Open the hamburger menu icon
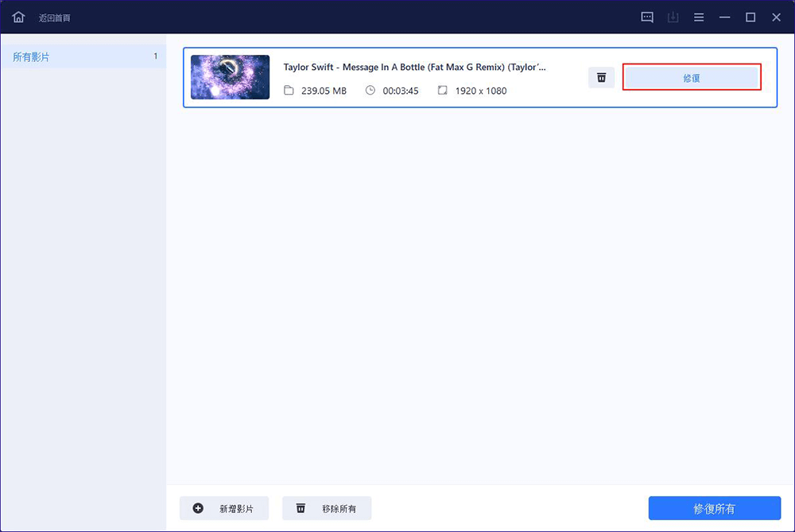Viewport: 795px width, 532px height. tap(699, 17)
